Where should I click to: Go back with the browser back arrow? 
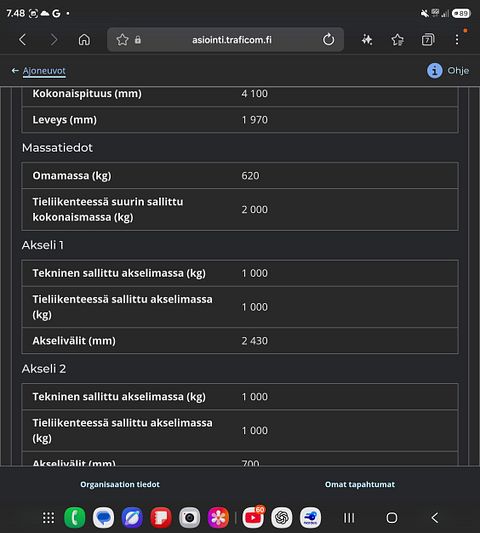coord(22,40)
